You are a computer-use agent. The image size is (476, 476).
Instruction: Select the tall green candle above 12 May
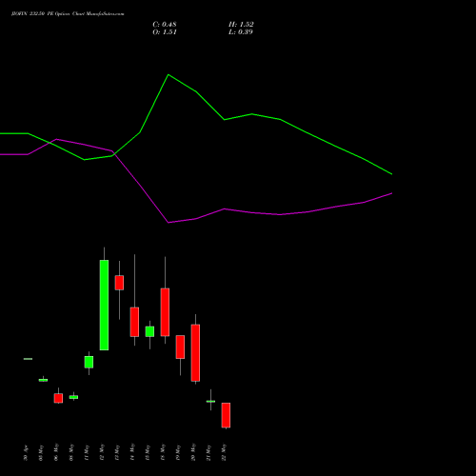(104, 305)
